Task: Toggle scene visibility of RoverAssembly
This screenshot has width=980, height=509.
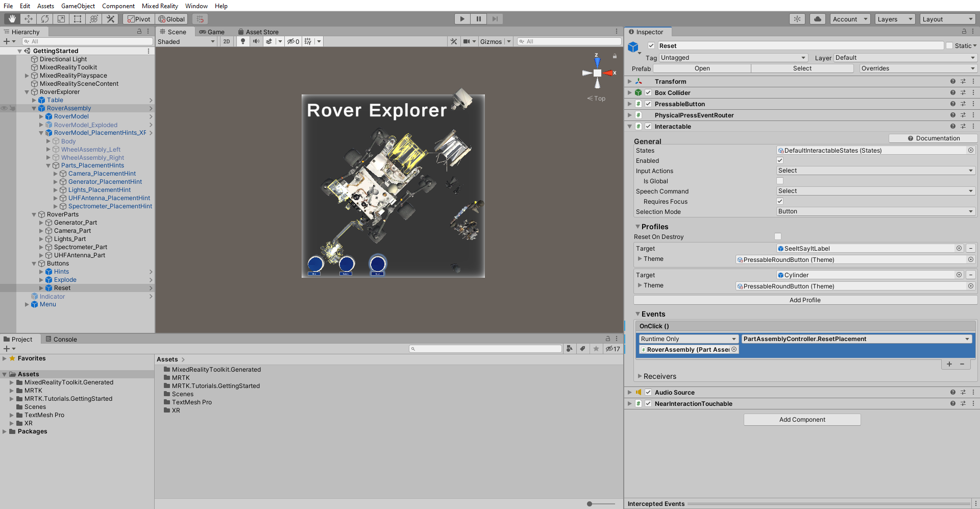Action: click(4, 108)
